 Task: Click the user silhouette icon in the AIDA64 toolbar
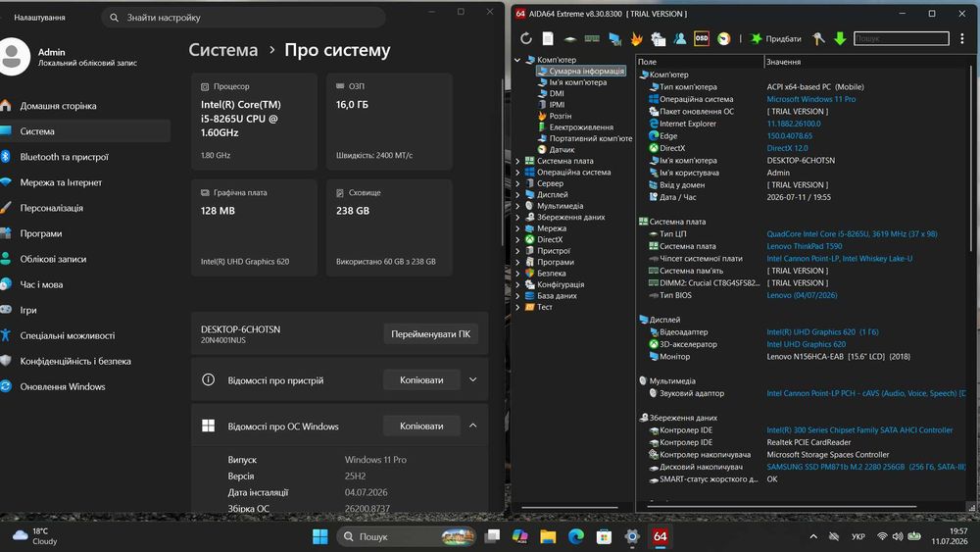pos(680,39)
